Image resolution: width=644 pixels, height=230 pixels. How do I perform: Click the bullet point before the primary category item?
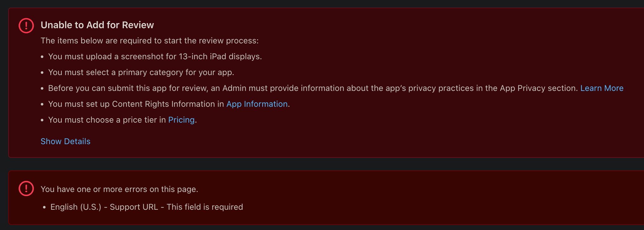click(x=42, y=73)
